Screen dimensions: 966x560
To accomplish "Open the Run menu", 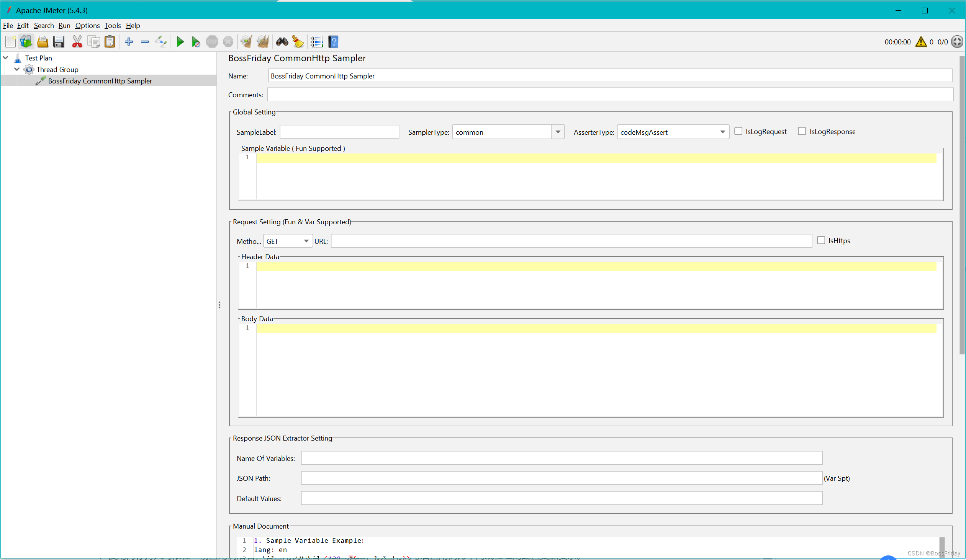I will 64,26.
